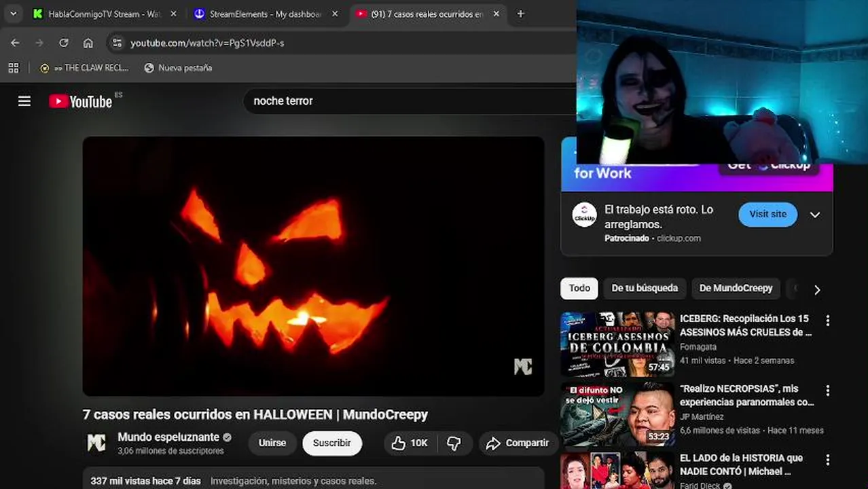The height and width of the screenshot is (489, 868).
Task: Open a new tab with plus button
Action: click(520, 14)
